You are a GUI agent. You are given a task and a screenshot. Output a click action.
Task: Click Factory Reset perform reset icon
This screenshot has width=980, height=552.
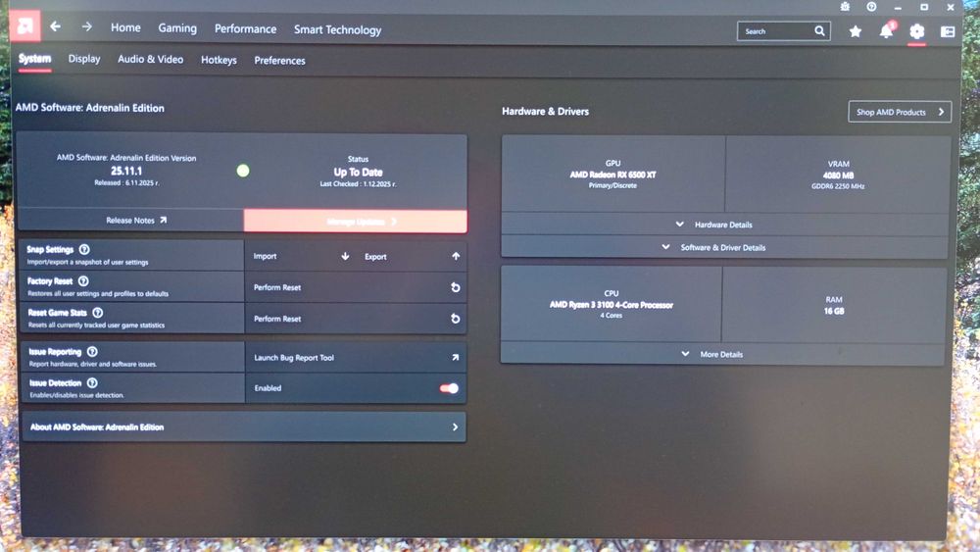tap(456, 287)
